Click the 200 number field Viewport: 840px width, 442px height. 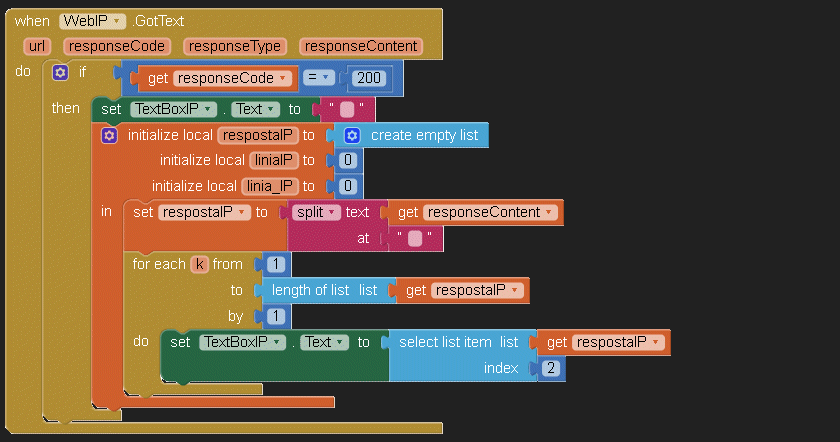pyautogui.click(x=369, y=78)
